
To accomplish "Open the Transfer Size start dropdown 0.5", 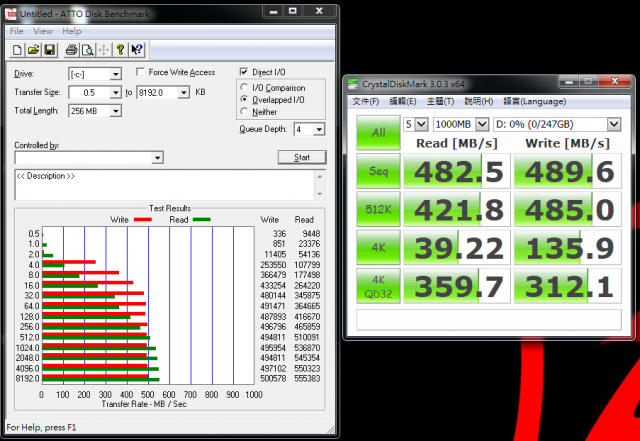I will pyautogui.click(x=116, y=93).
